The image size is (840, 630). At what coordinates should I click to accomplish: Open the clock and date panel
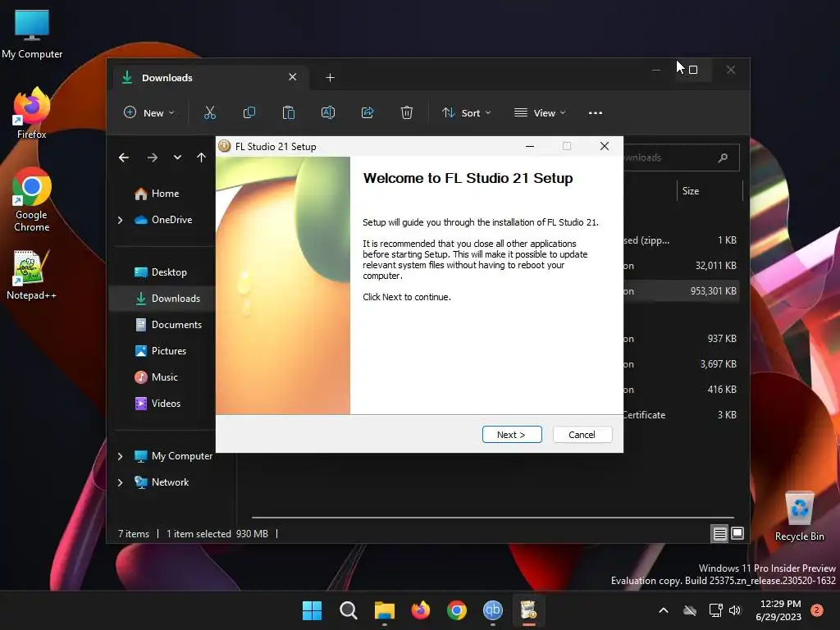coord(778,610)
